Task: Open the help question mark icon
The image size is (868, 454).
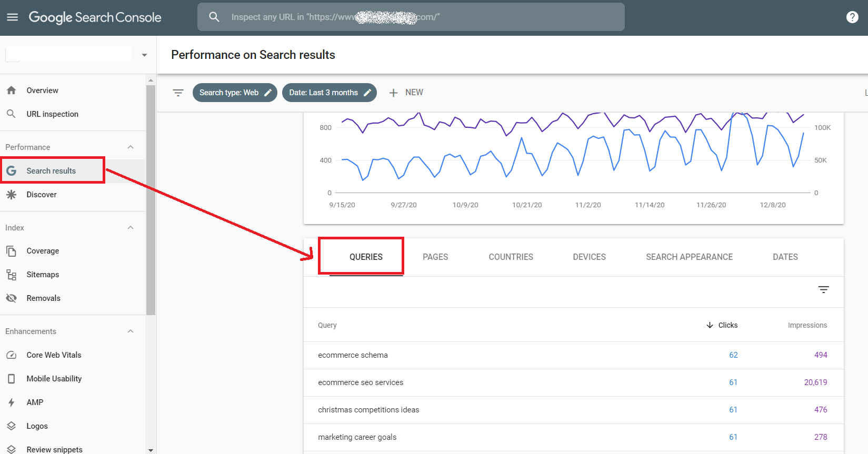Action: [x=852, y=17]
